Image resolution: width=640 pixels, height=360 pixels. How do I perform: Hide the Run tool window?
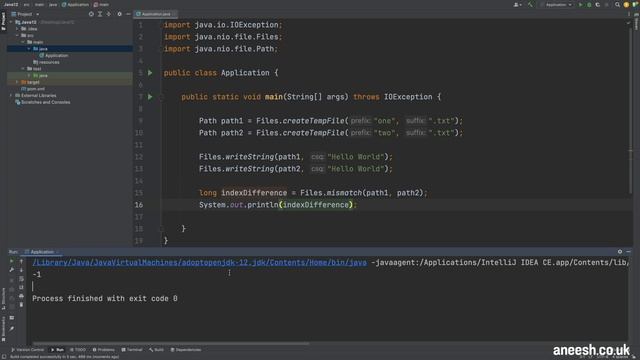tap(629, 252)
